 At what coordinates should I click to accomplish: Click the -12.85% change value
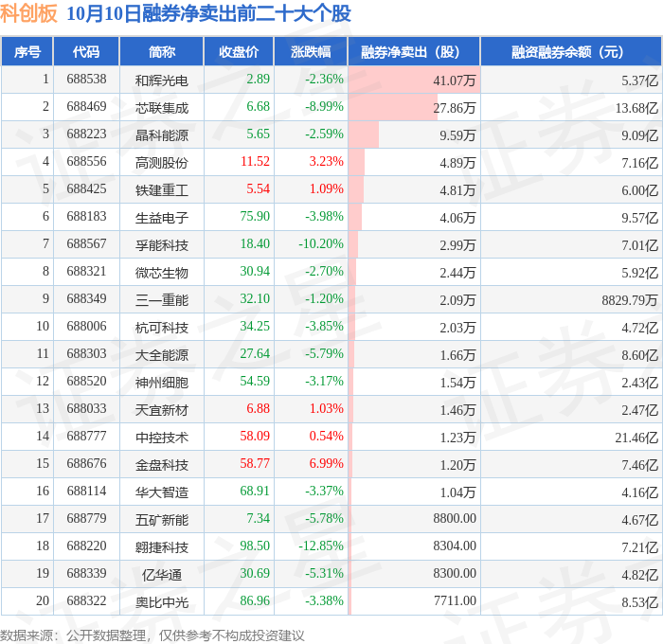321,546
